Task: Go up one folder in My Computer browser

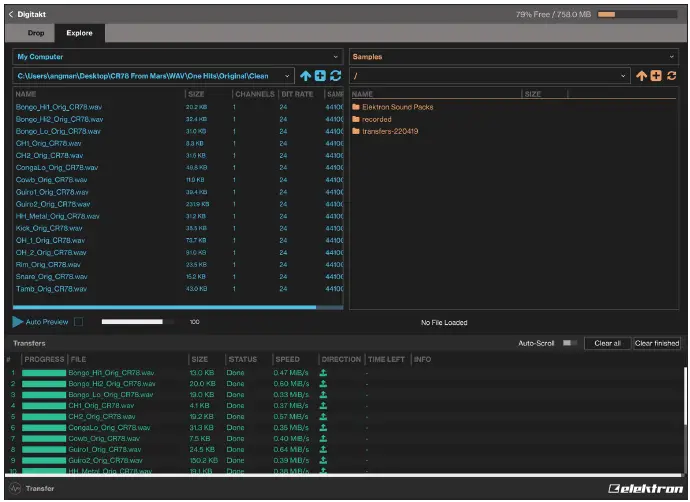Action: pos(306,76)
